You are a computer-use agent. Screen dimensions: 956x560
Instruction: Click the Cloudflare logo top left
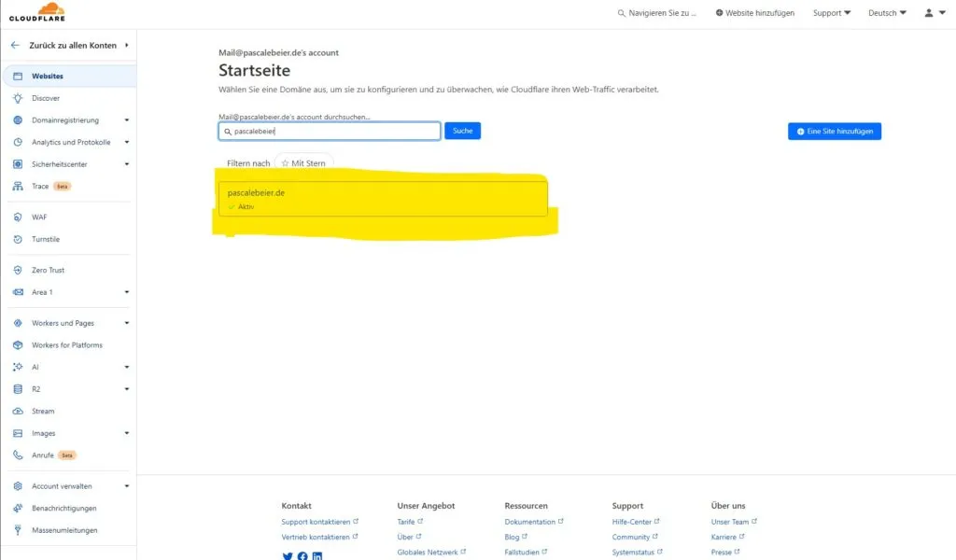tap(39, 12)
